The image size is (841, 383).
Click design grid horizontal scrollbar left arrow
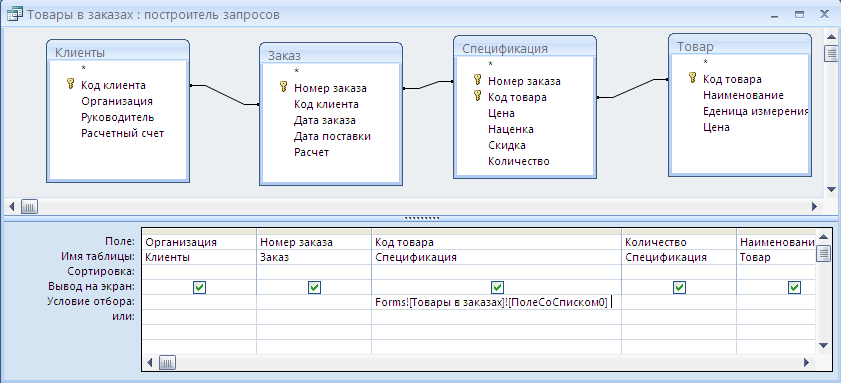[x=151, y=363]
